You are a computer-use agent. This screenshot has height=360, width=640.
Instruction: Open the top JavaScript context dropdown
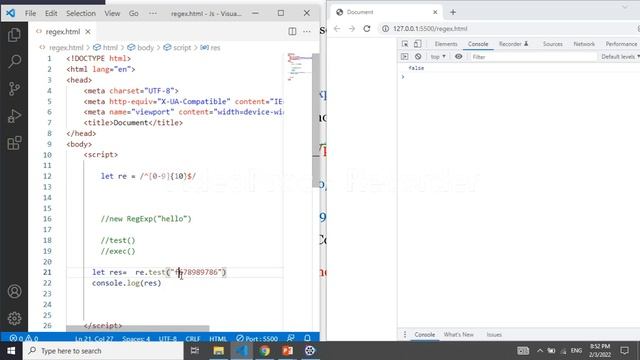pyautogui.click(x=438, y=57)
